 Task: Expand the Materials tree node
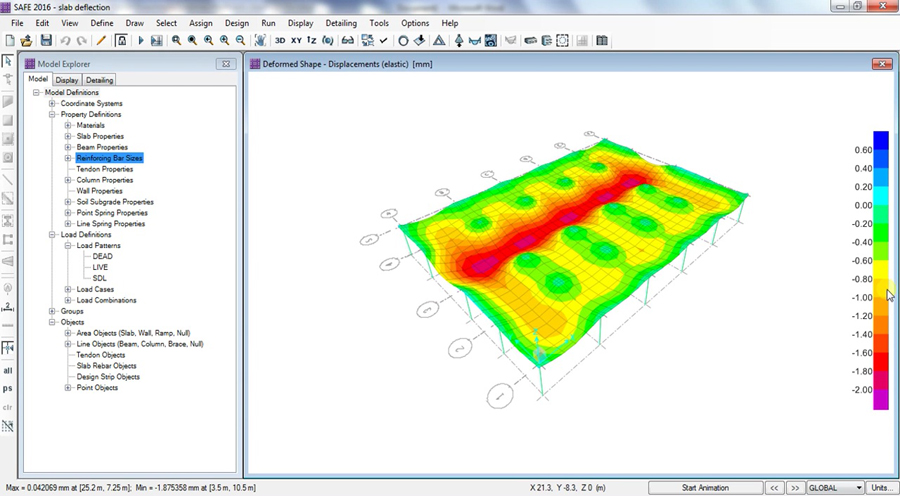pos(68,125)
